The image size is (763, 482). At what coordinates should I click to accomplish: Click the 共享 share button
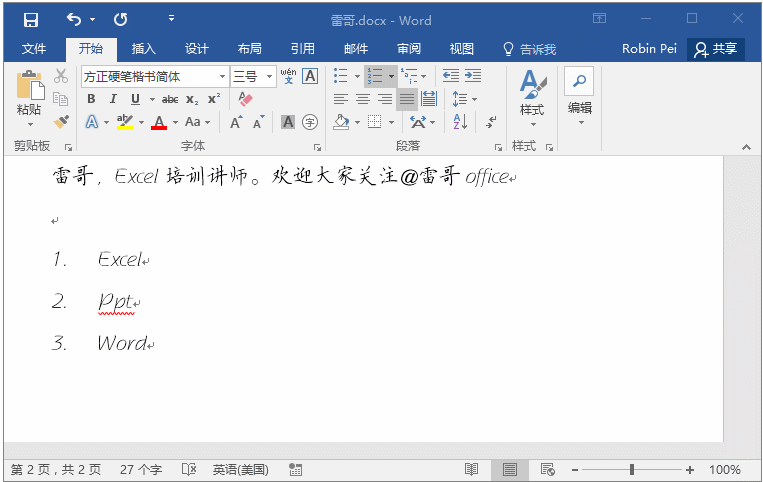click(x=716, y=49)
